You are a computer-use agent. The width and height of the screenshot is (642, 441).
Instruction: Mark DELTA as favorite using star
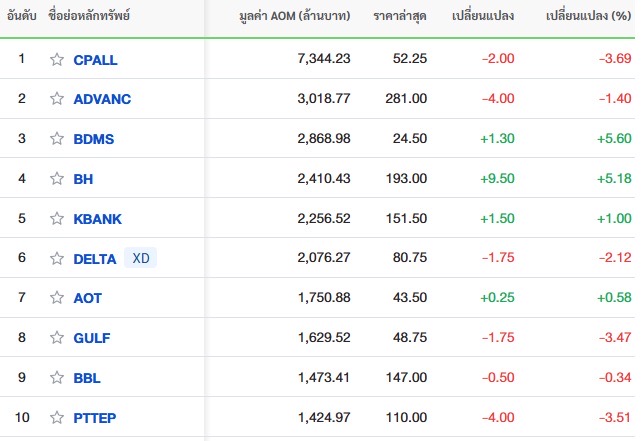point(57,258)
